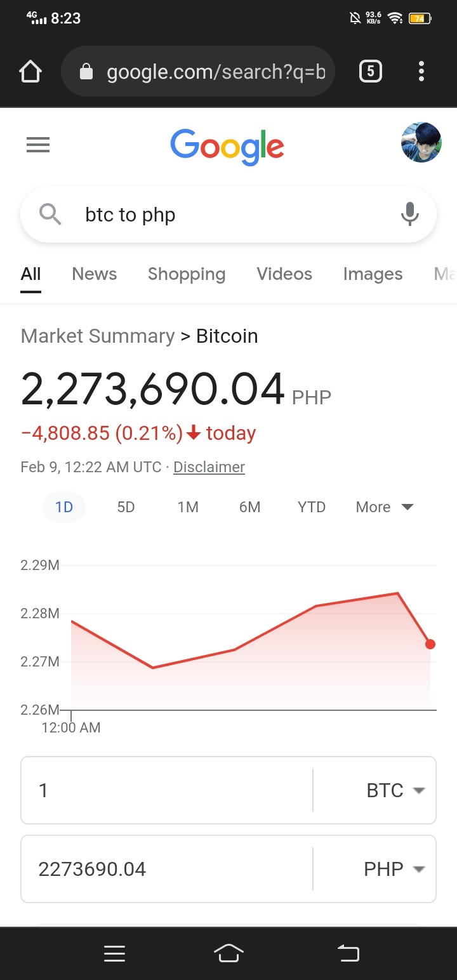Tap the Android back navigation button
Image resolution: width=457 pixels, height=980 pixels.
pyautogui.click(x=348, y=953)
